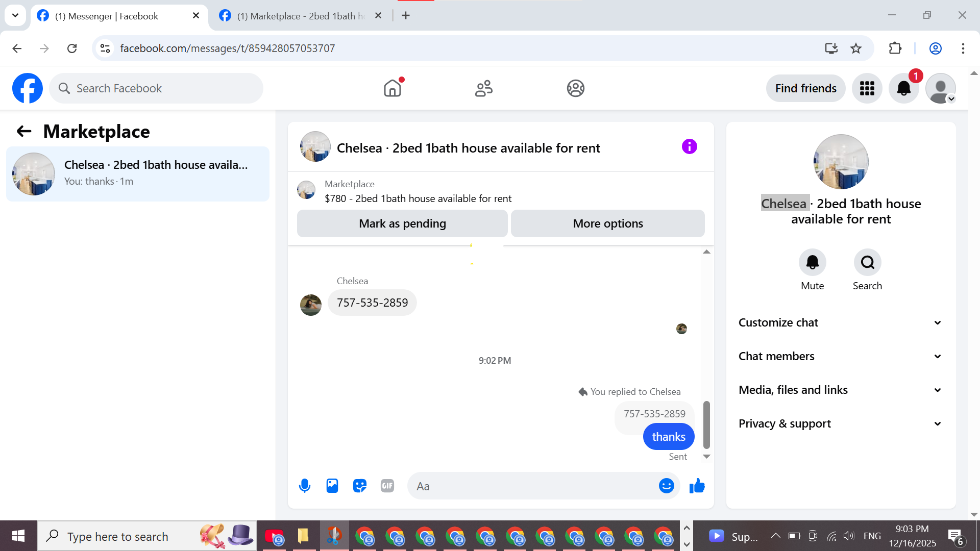This screenshot has height=551, width=980.
Task: Expand the Privacy & support section
Action: (x=840, y=423)
